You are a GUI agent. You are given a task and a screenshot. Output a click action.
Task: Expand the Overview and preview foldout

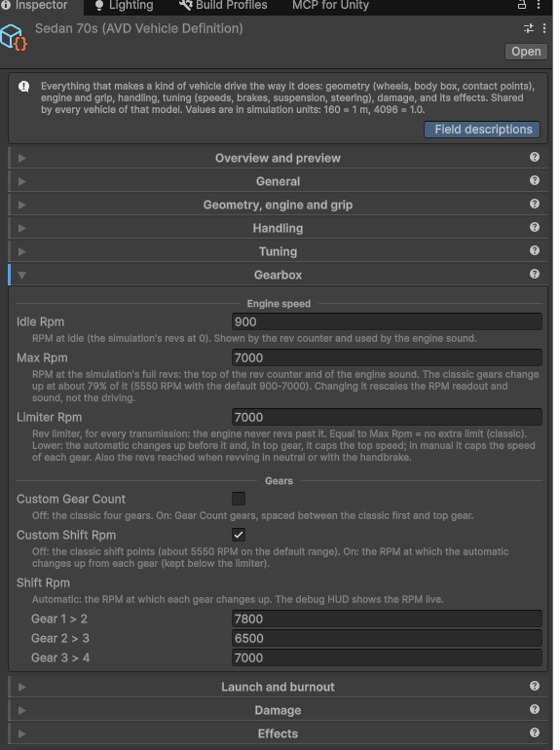point(22,158)
